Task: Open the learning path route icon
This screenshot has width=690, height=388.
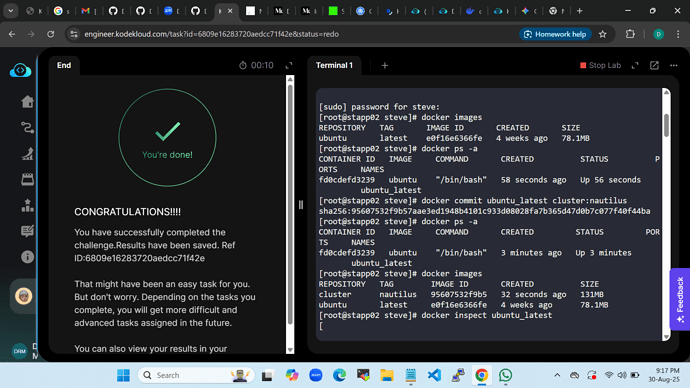Action: point(27,128)
